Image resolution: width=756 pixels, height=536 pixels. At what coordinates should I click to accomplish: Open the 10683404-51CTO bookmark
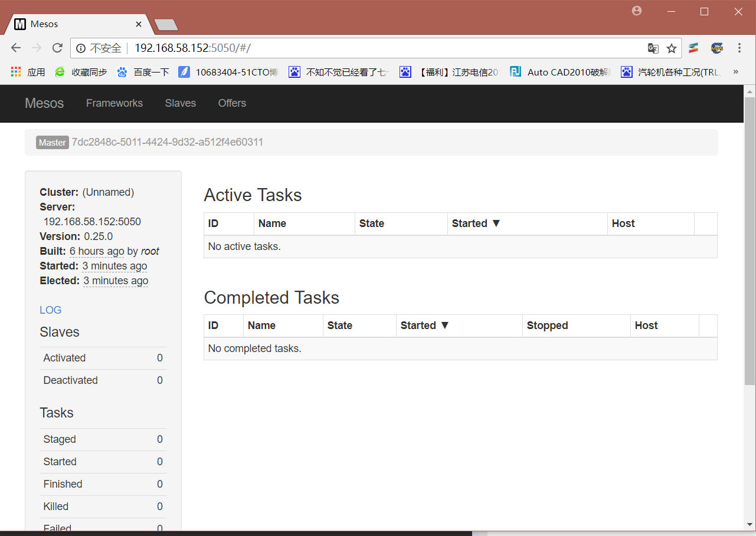point(228,72)
